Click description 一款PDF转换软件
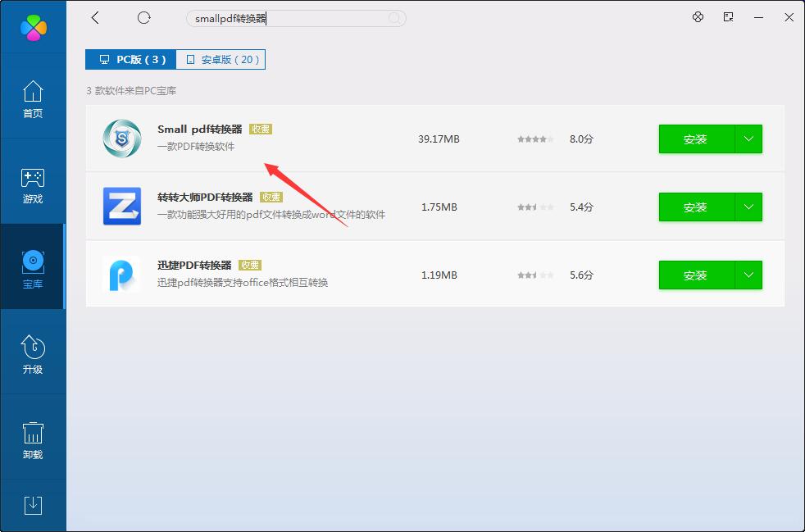Screen dimensions: 805x532 pyautogui.click(x=196, y=147)
